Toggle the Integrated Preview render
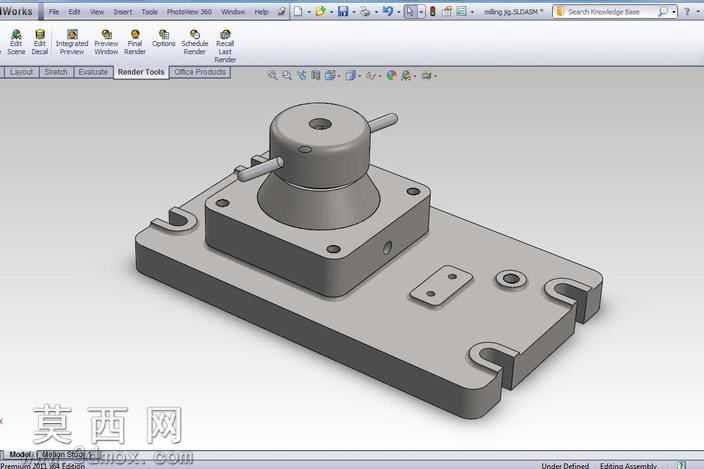Viewport: 704px width, 469px height. point(72,42)
